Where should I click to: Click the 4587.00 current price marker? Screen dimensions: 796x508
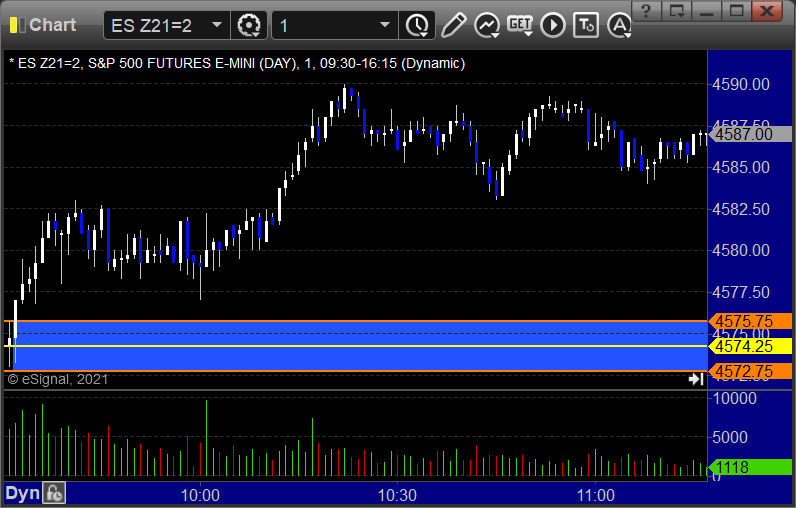click(x=750, y=134)
